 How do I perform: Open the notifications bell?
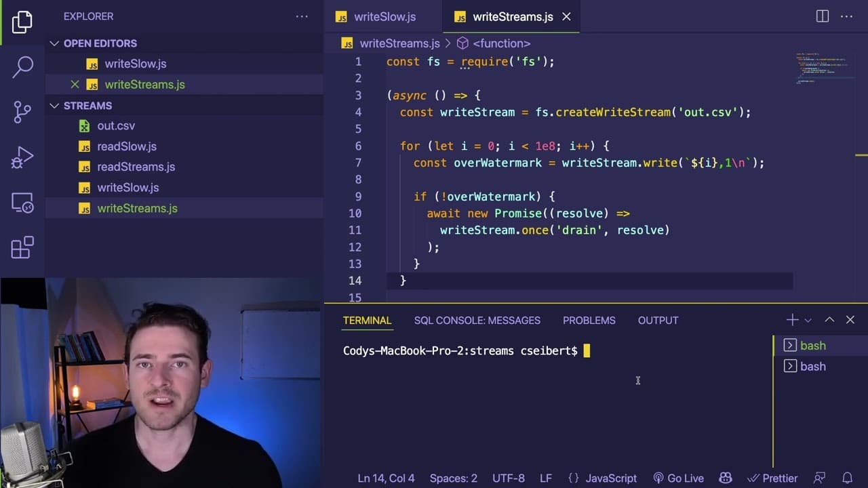(847, 479)
